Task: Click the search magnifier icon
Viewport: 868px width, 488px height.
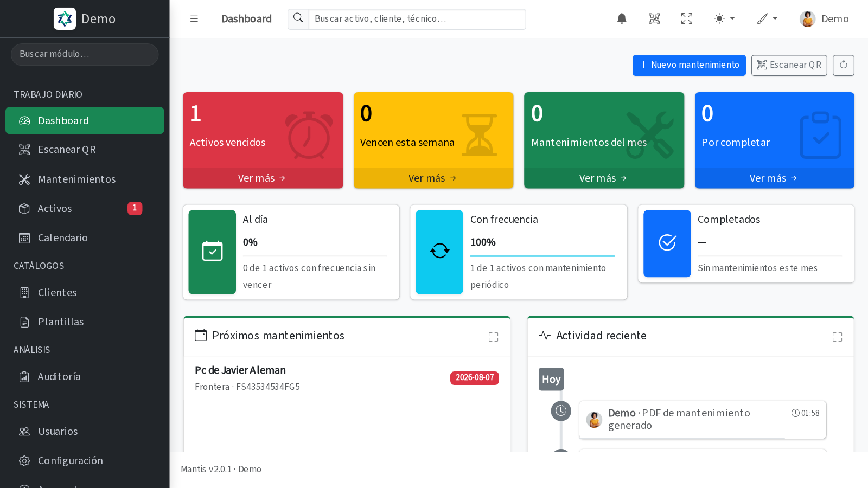Action: tap(298, 18)
